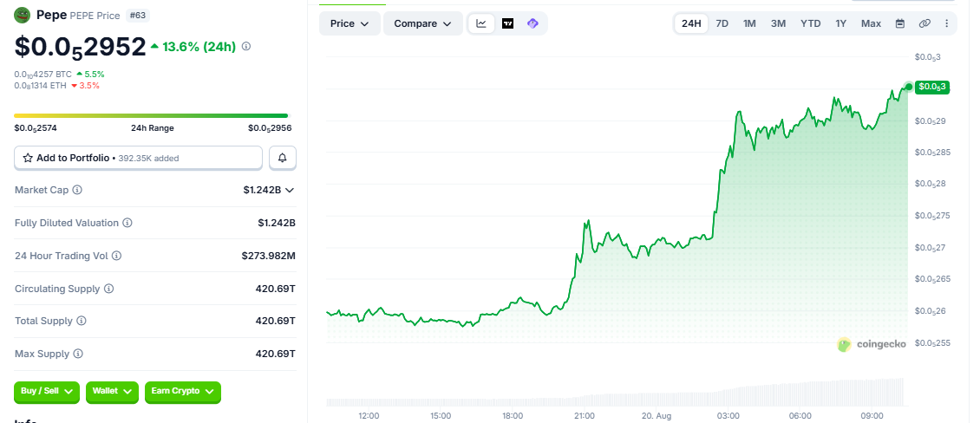Open the Earn Crypto dropdown
The width and height of the screenshot is (980, 423).
point(182,391)
